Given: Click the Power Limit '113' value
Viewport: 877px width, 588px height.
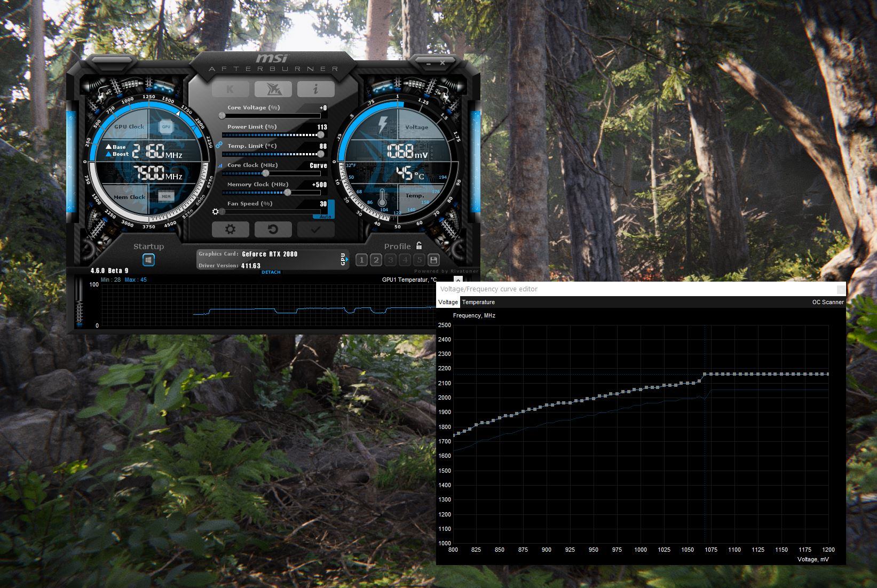Looking at the screenshot, I should point(322,127).
